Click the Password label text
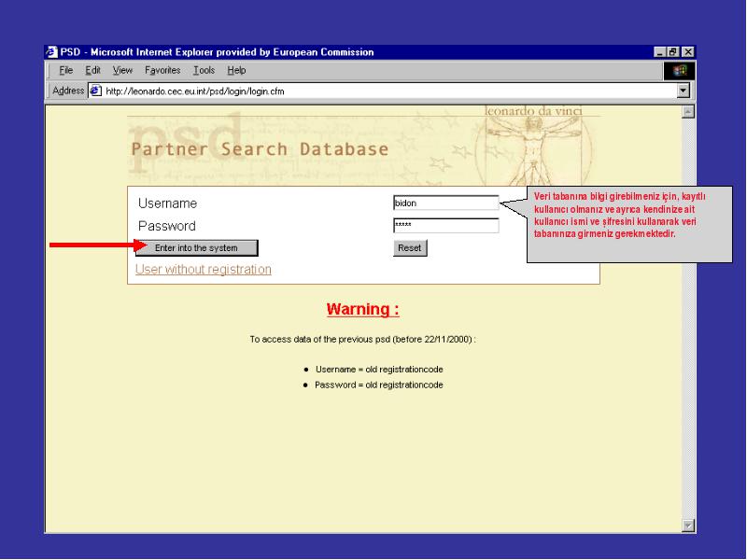This screenshot has height=560, width=747. [167, 226]
